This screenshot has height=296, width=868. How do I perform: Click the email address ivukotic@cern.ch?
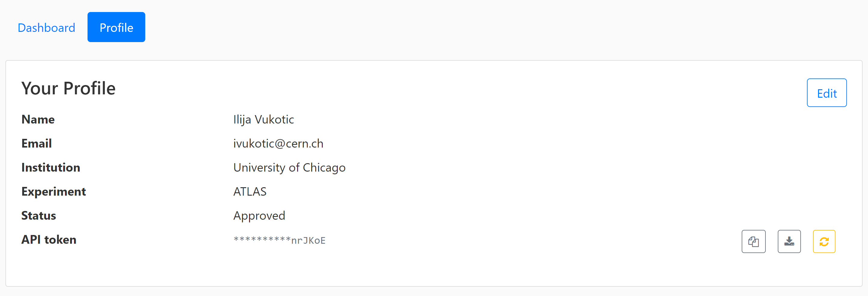(278, 143)
